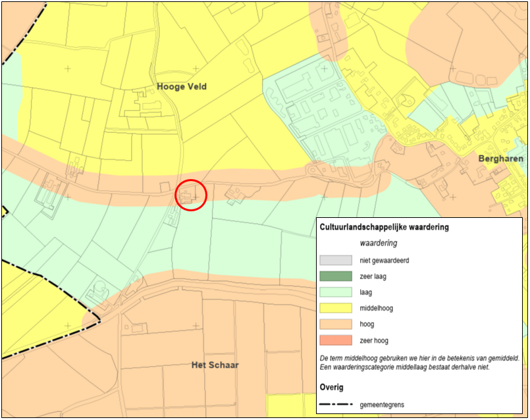
Task: Click the light green 'laag' legend swatch
Action: (x=336, y=292)
